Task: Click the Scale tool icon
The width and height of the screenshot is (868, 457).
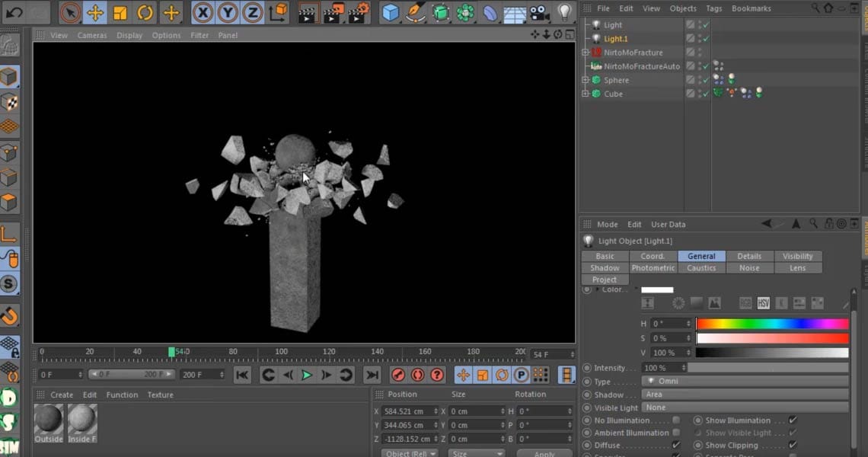Action: coord(120,13)
